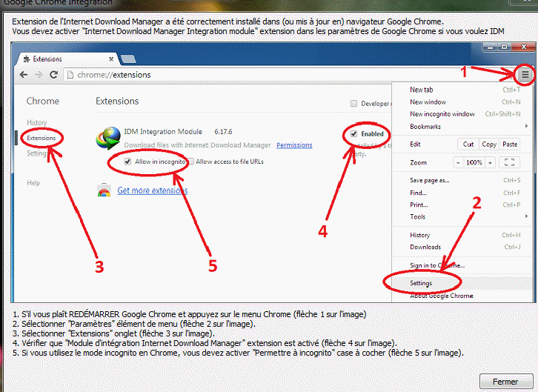This screenshot has height=392, width=538.
Task: Click the Chrome forward arrow
Action: pos(39,74)
